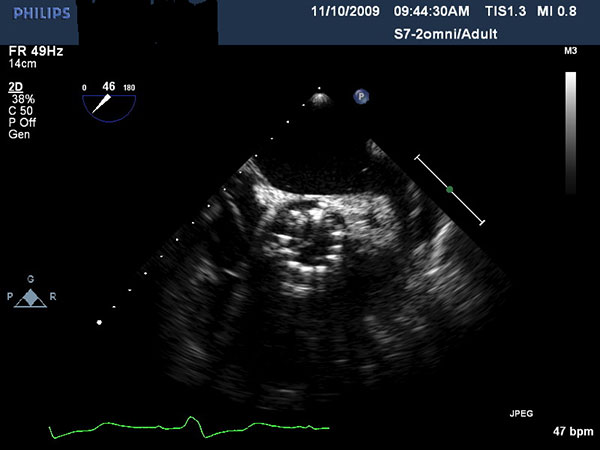This screenshot has width=600, height=450.
Task: Click the 47 bpm heart rate readout
Action: coord(570,432)
